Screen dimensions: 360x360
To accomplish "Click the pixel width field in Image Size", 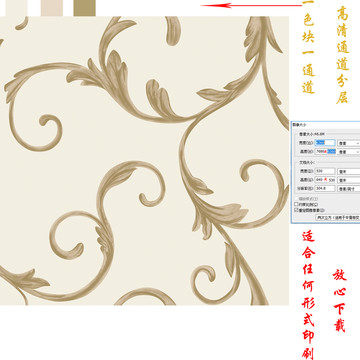I will (325, 143).
